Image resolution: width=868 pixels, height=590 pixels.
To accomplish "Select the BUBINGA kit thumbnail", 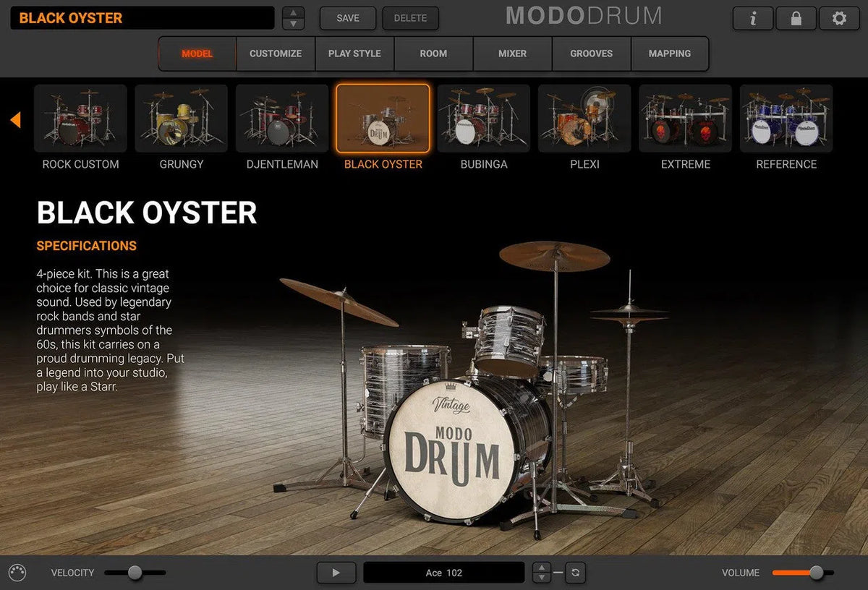I will pyautogui.click(x=483, y=118).
